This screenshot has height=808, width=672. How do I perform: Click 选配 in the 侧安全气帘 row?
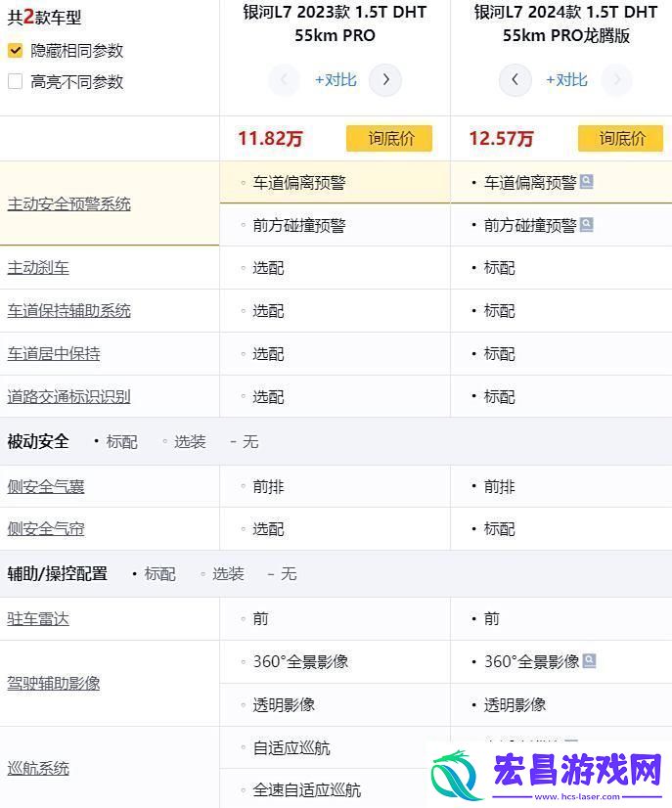pos(268,529)
